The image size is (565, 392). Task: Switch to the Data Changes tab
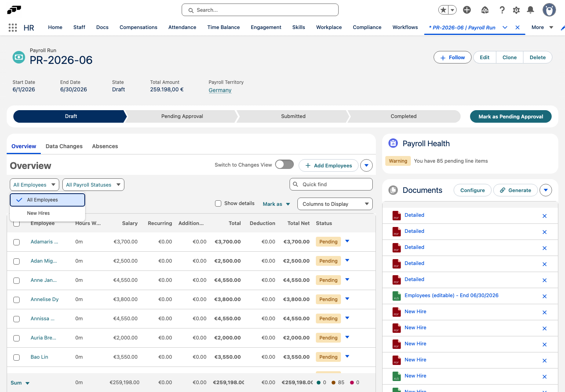pyautogui.click(x=64, y=146)
